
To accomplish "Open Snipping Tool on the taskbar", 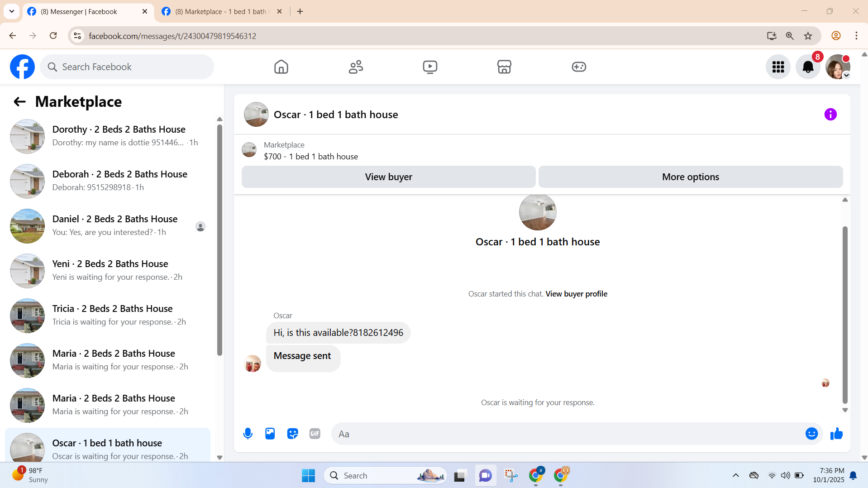I will [510, 476].
